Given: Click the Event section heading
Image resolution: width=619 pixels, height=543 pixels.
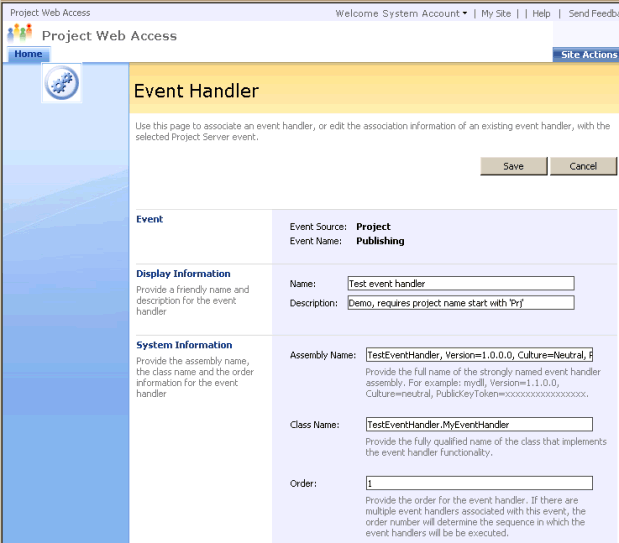Looking at the screenshot, I should coord(149,219).
